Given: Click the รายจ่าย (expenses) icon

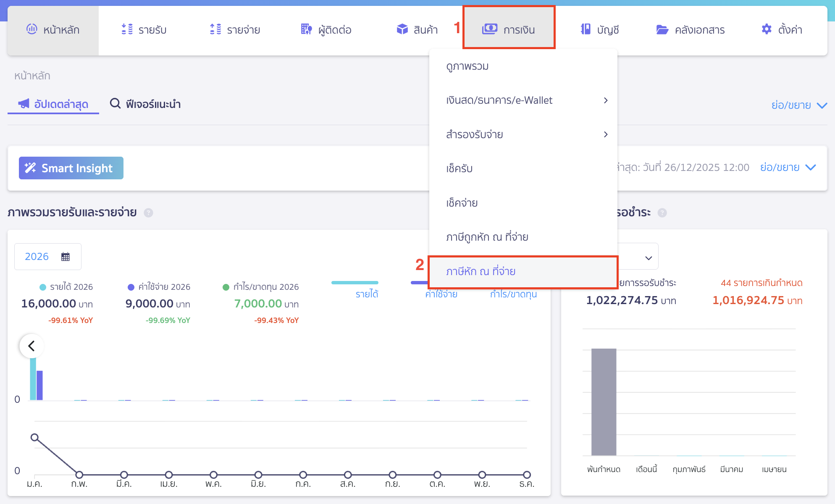Looking at the screenshot, I should tap(215, 29).
